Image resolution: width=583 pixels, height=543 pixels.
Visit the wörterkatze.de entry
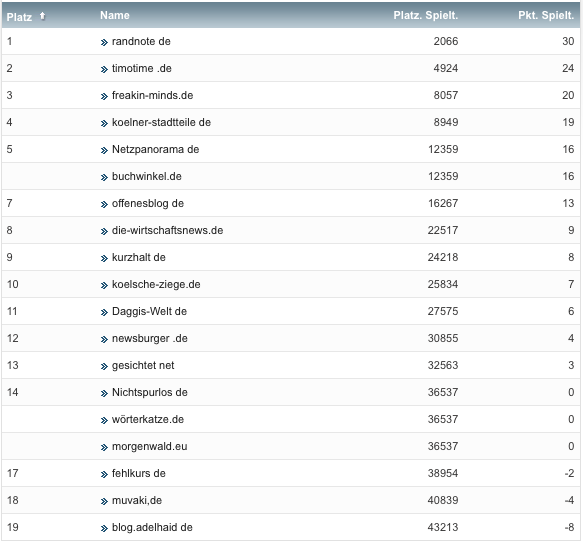(148, 420)
